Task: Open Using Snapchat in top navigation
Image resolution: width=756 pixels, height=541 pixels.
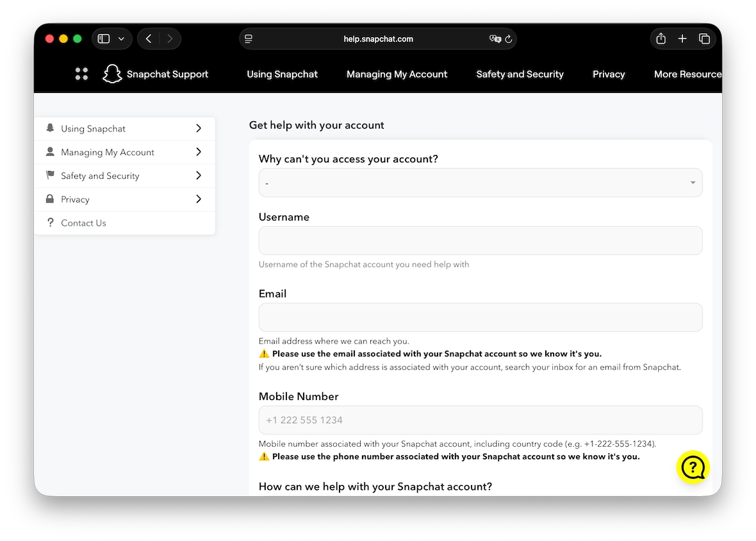Action: (x=282, y=74)
